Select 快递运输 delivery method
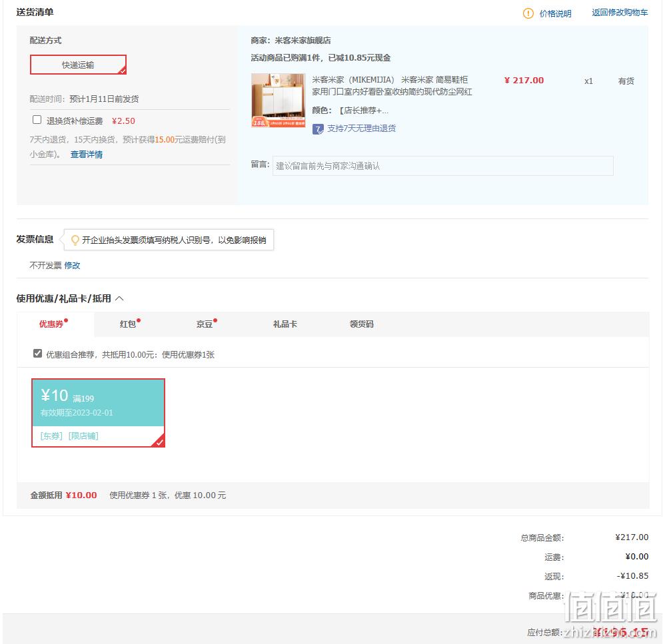The image size is (663, 644). (x=78, y=65)
